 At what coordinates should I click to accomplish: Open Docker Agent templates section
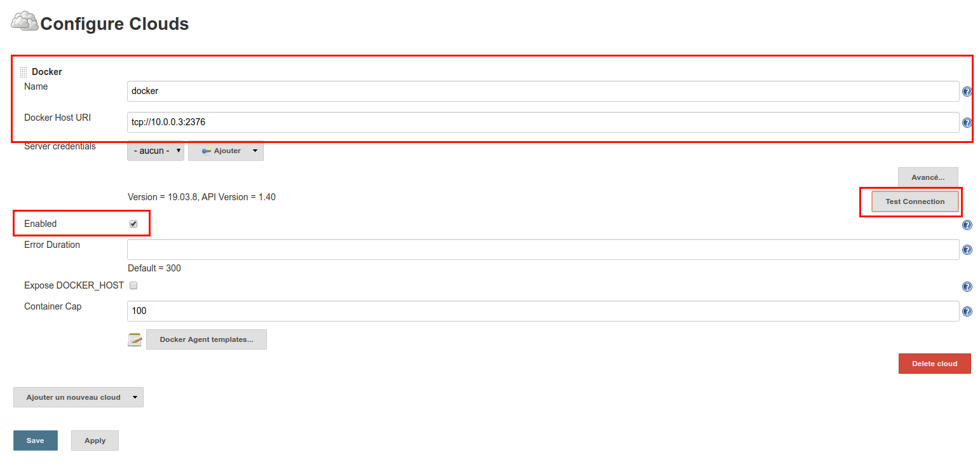pos(207,339)
